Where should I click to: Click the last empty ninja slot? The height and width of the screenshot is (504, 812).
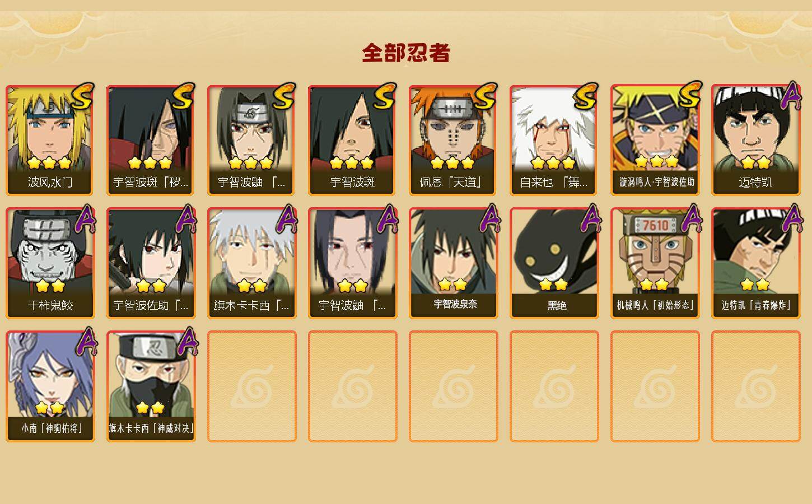(755, 386)
